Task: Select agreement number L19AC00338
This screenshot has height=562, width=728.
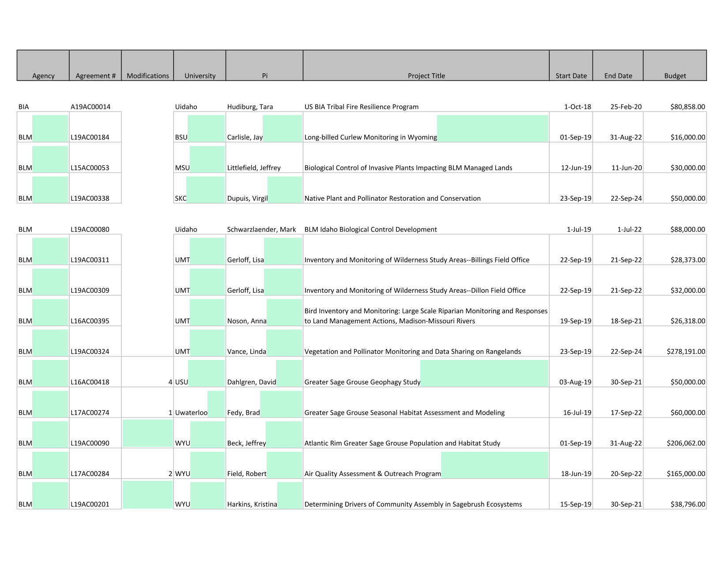Action: click(90, 198)
